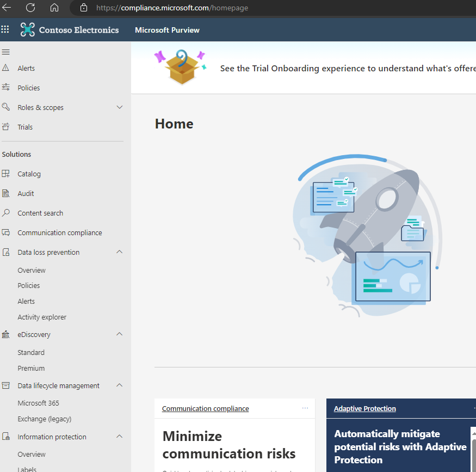The height and width of the screenshot is (472, 476).
Task: Reload the page with the refresh icon
Action: (x=30, y=8)
